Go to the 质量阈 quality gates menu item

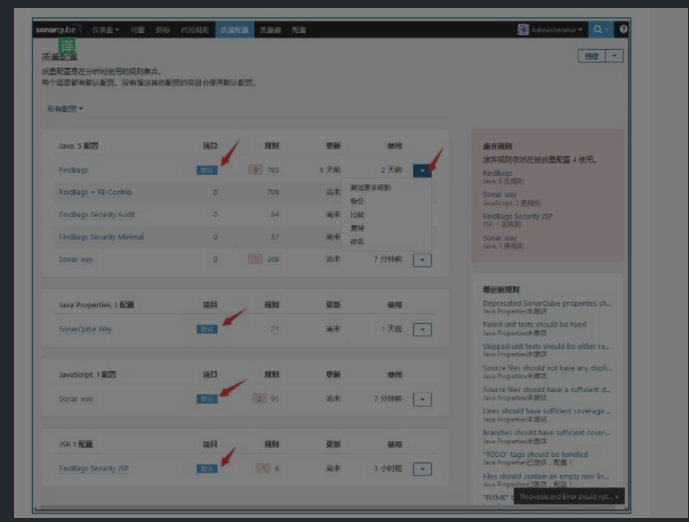(270, 30)
